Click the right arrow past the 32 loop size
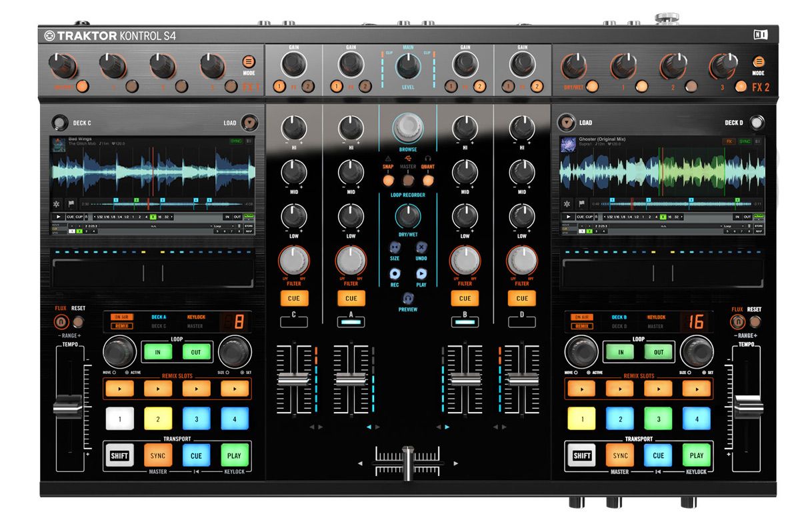 click(171, 217)
